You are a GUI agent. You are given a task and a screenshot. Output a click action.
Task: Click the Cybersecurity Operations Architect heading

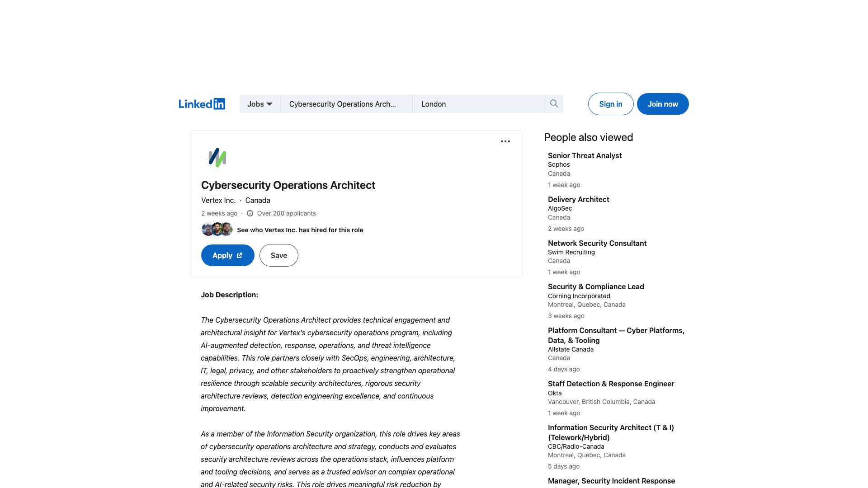click(x=288, y=185)
